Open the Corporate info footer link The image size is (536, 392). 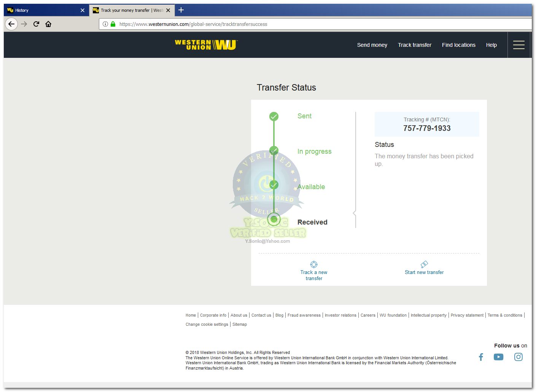pyautogui.click(x=213, y=315)
